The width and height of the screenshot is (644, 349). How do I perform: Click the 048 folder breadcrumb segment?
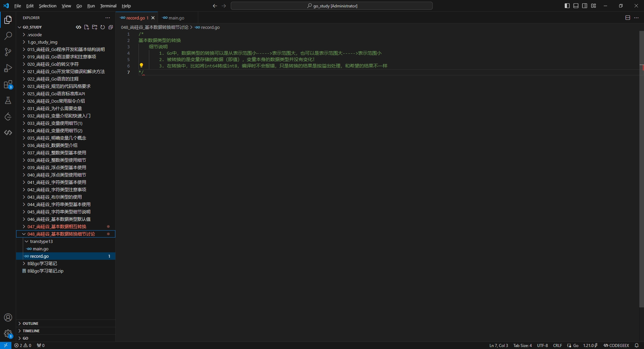click(155, 27)
